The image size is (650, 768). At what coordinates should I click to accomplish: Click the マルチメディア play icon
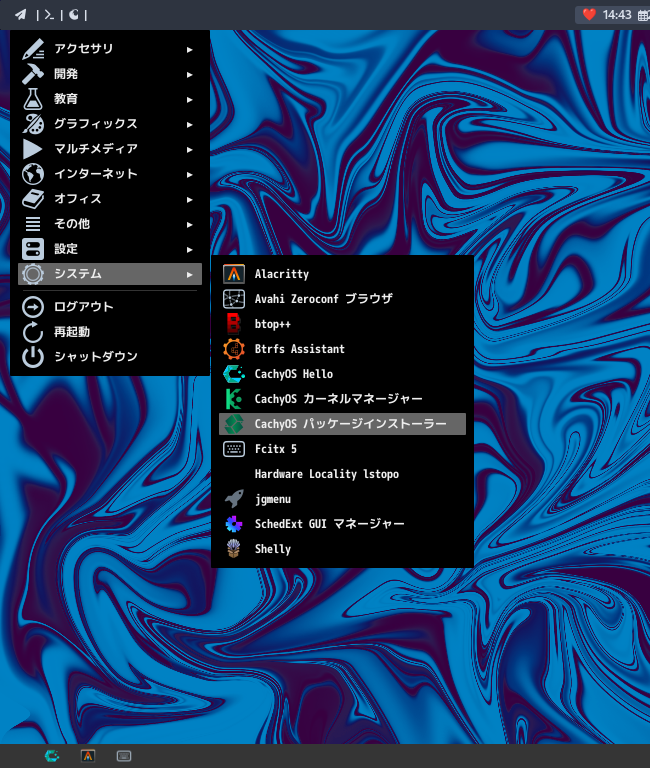click(x=33, y=149)
